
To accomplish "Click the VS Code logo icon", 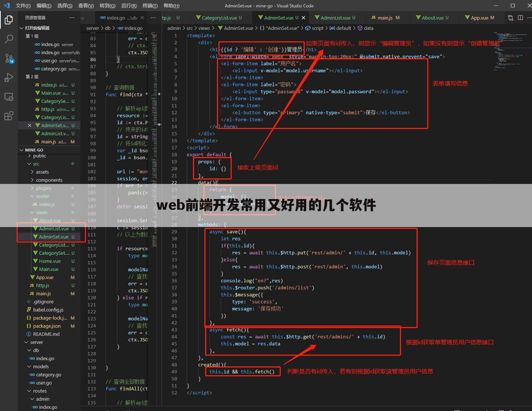I will click(x=6, y=6).
